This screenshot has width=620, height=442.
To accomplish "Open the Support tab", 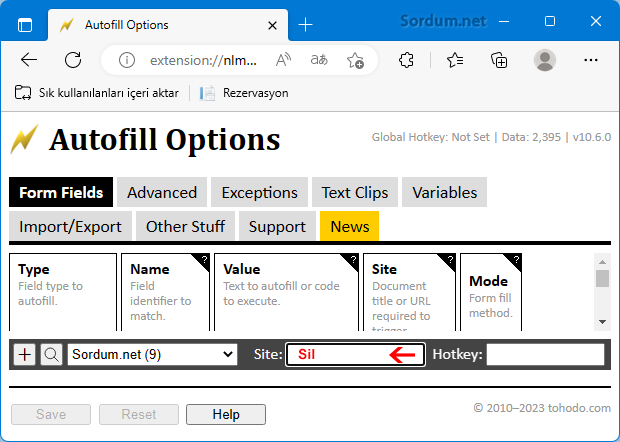I will pyautogui.click(x=277, y=226).
